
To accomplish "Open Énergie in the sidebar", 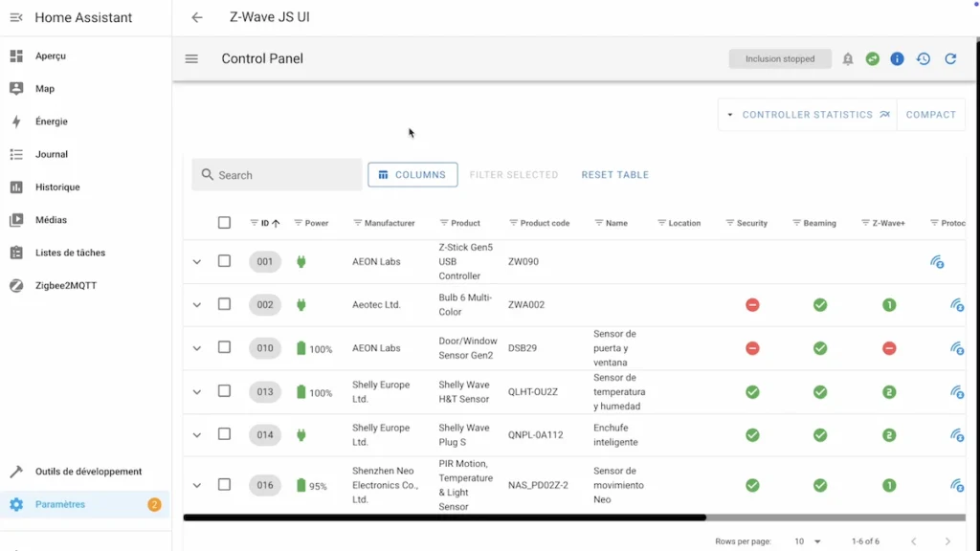I will pos(85,121).
